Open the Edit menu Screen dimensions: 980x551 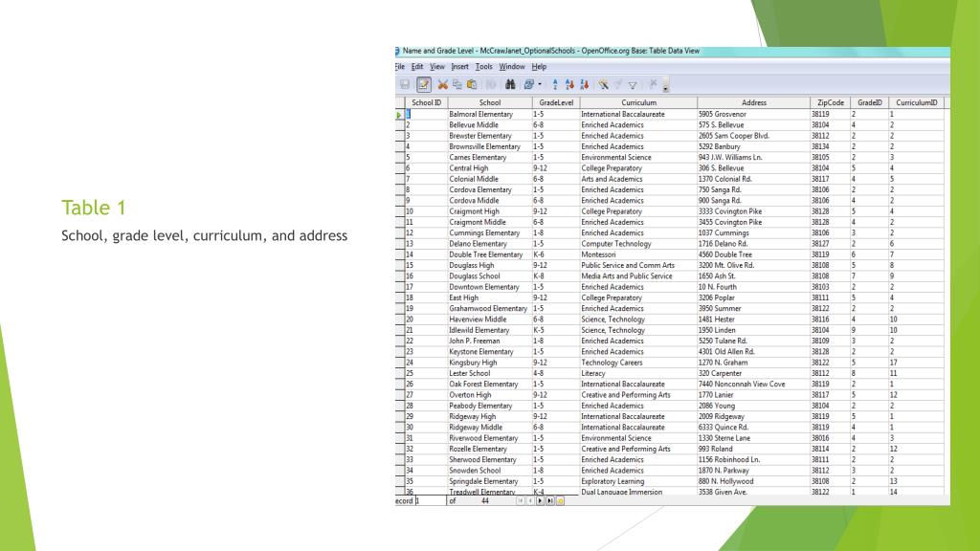click(415, 66)
